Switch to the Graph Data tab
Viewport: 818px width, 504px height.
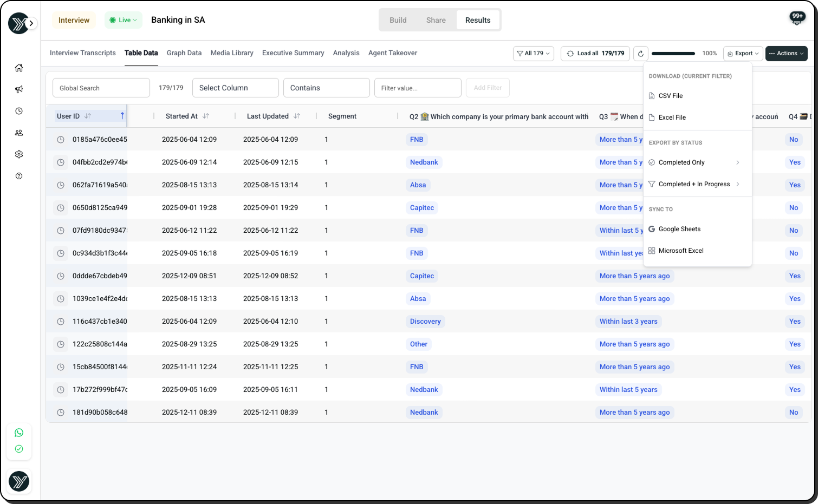coord(184,53)
